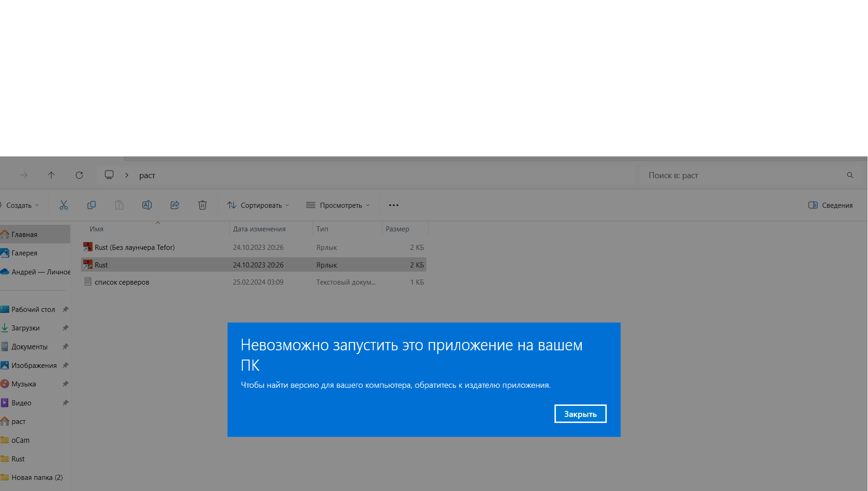Click the Copy icon in toolbar

pos(92,205)
